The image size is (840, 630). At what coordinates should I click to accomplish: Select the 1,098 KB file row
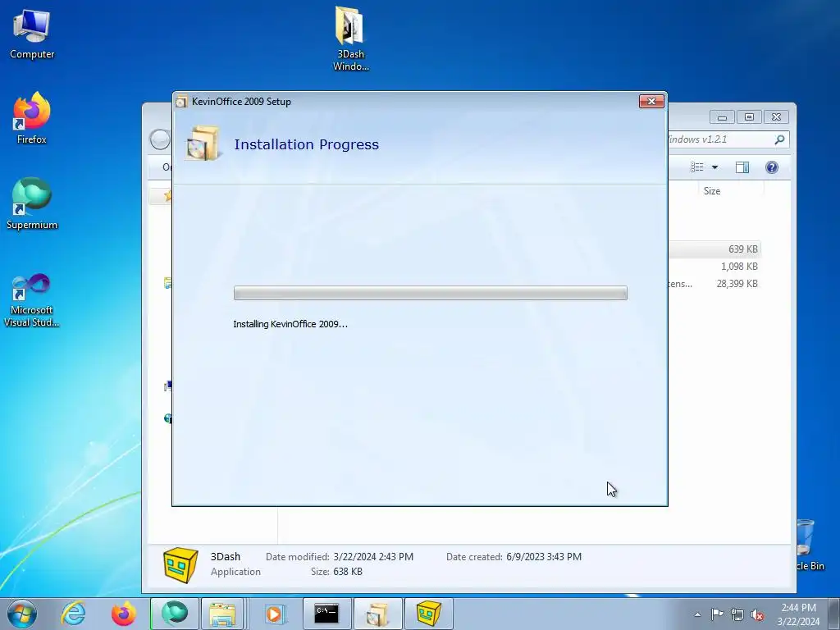(x=714, y=267)
